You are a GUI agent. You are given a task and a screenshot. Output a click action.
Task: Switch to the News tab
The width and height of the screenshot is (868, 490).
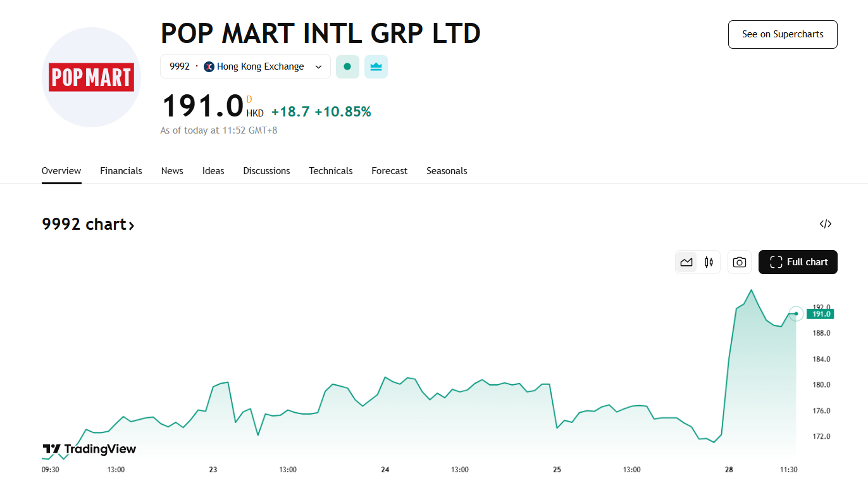click(172, 171)
